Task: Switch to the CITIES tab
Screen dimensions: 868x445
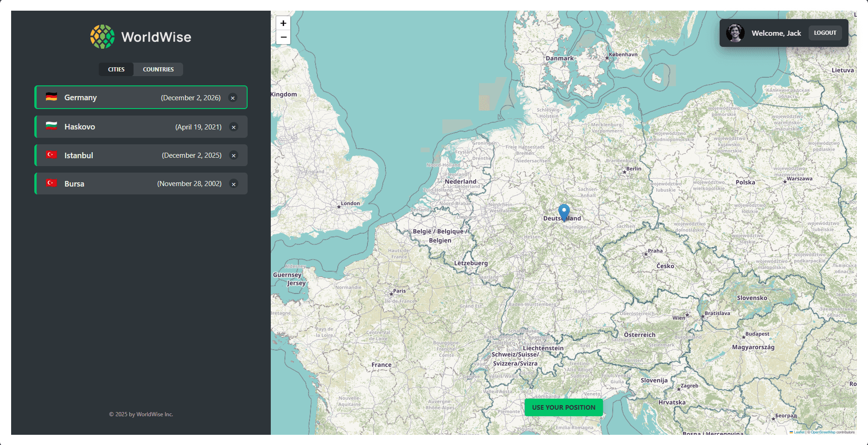Action: pyautogui.click(x=115, y=69)
